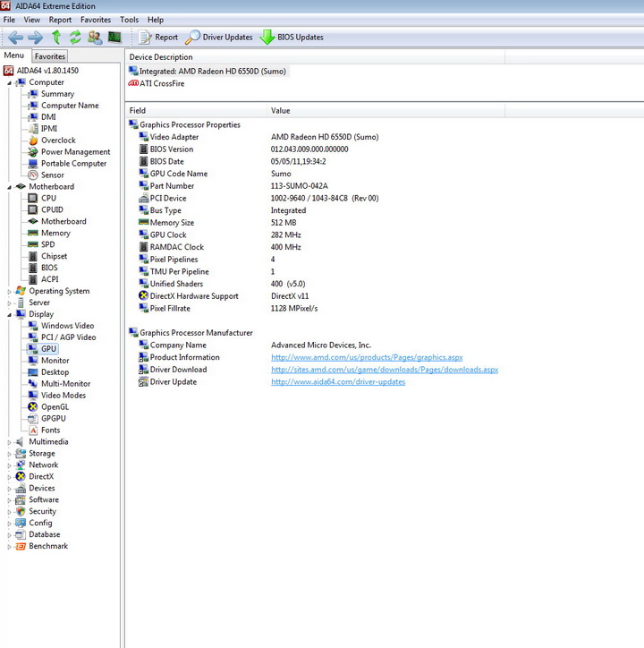The width and height of the screenshot is (644, 648).
Task: Select the Chipset tree item
Action: click(54, 256)
